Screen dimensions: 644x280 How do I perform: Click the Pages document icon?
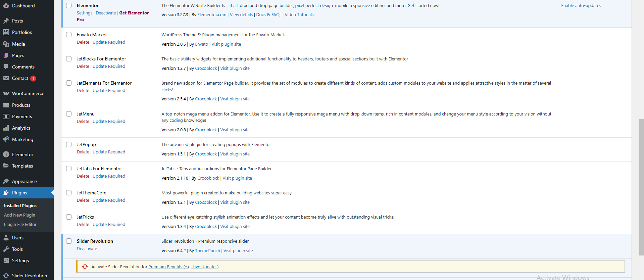pyautogui.click(x=6, y=55)
